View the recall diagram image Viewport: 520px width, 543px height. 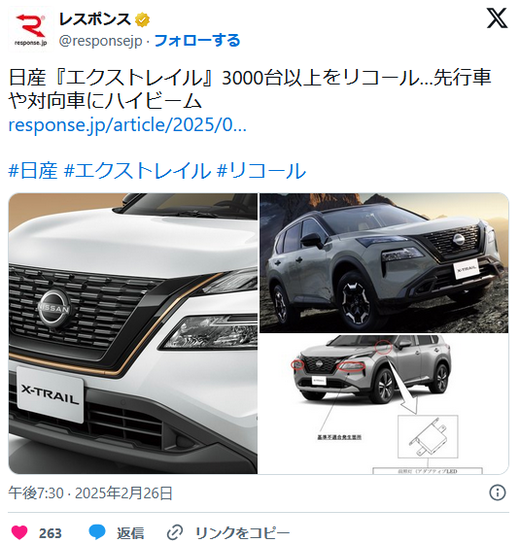tap(384, 404)
